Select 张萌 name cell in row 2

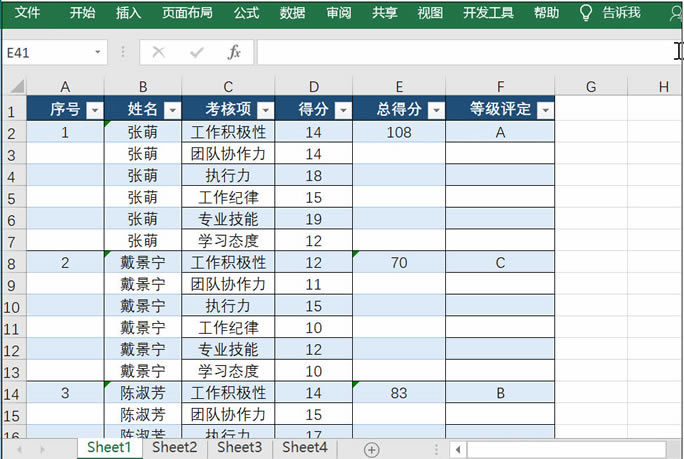point(143,132)
